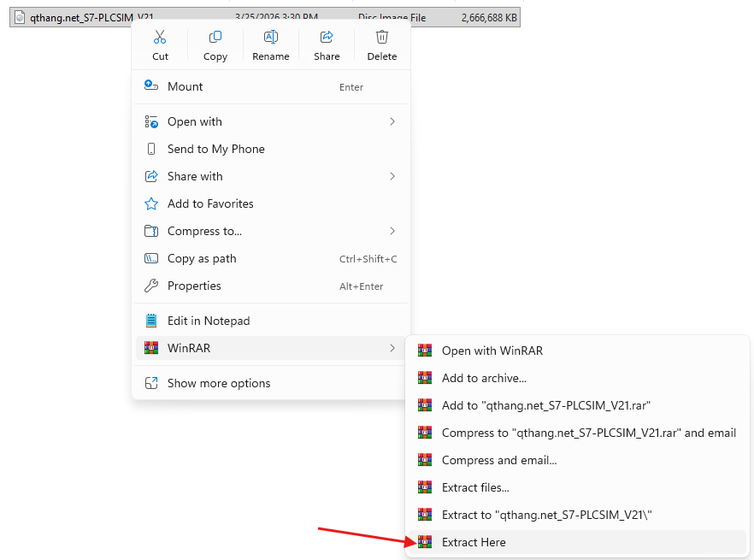Viewport: 754px width, 560px height.
Task: Open Show more options
Action: 219,383
